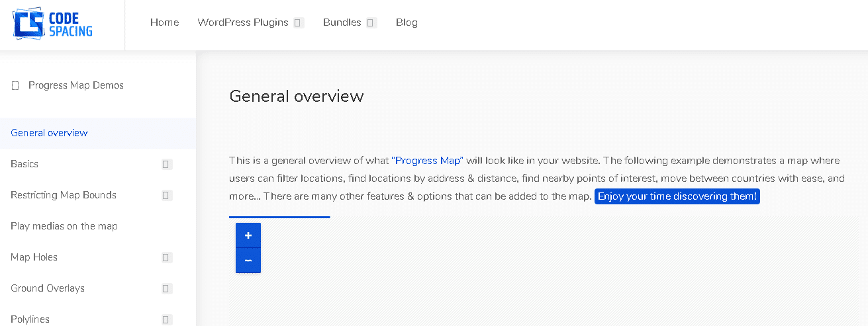Viewport: 868px width, 326px height.
Task: Open the Bundles dropdown arrow
Action: pyautogui.click(x=371, y=22)
